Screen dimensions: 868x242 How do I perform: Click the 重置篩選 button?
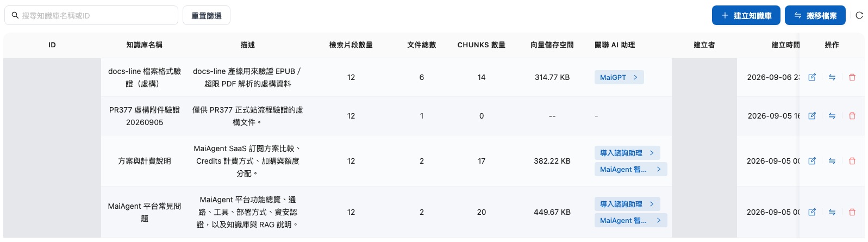tap(207, 15)
